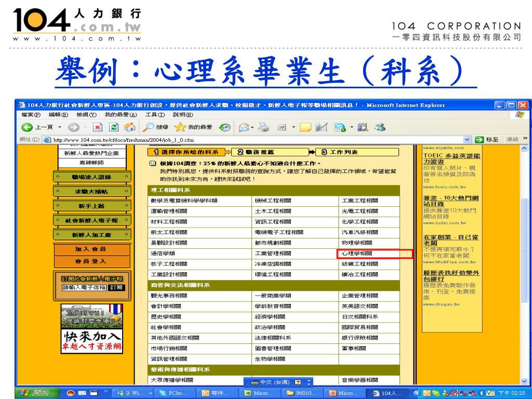Select step tab 選擇你所唸的科系
This screenshot has width=532, height=399.
click(187, 152)
